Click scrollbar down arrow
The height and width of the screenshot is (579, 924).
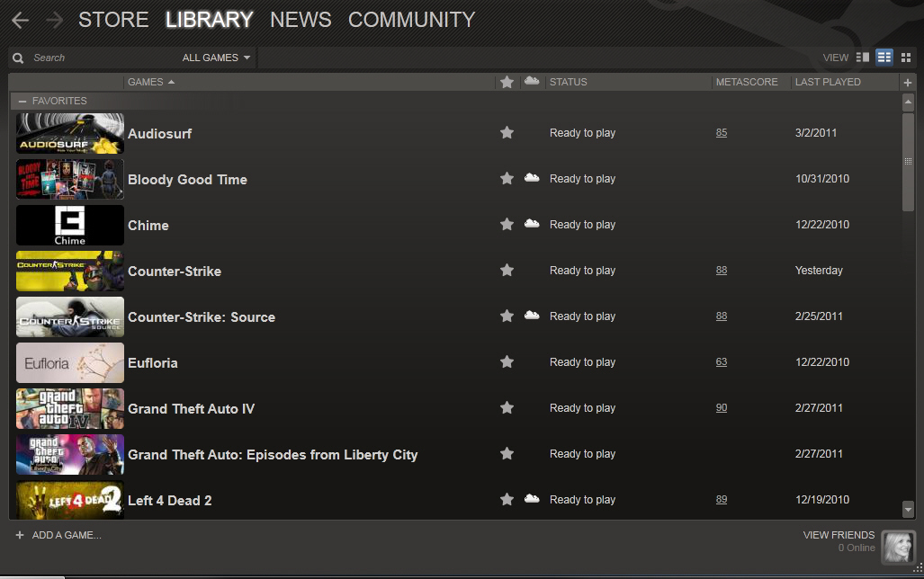pyautogui.click(x=908, y=509)
